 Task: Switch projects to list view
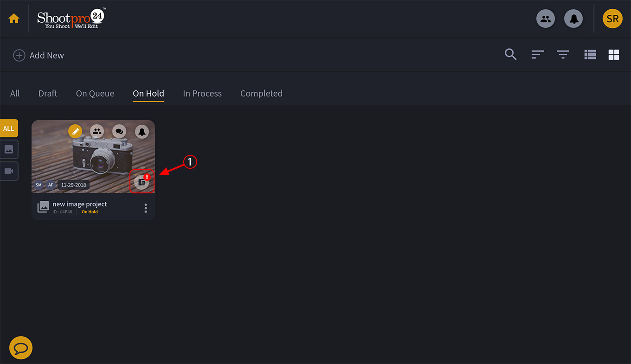tap(590, 54)
